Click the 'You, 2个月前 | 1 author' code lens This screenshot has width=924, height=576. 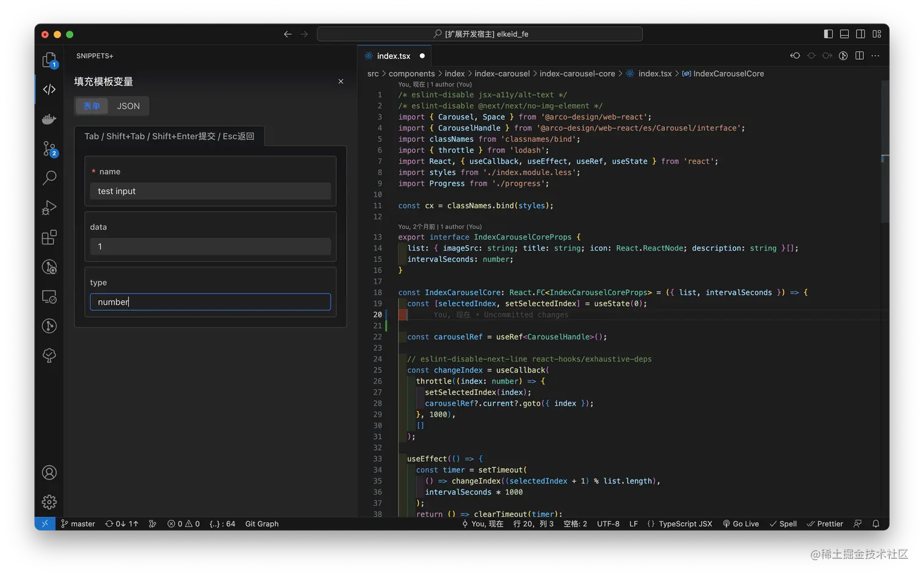440,227
